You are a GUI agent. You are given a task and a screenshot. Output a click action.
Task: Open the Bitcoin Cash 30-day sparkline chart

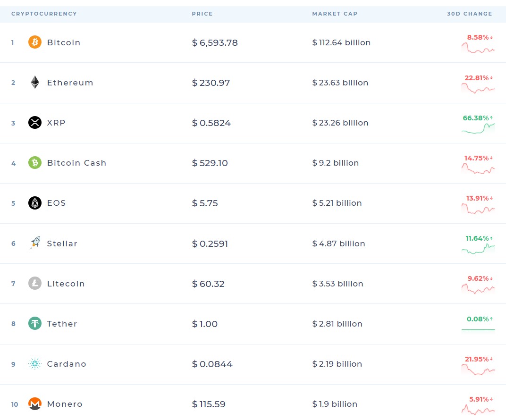(x=478, y=168)
